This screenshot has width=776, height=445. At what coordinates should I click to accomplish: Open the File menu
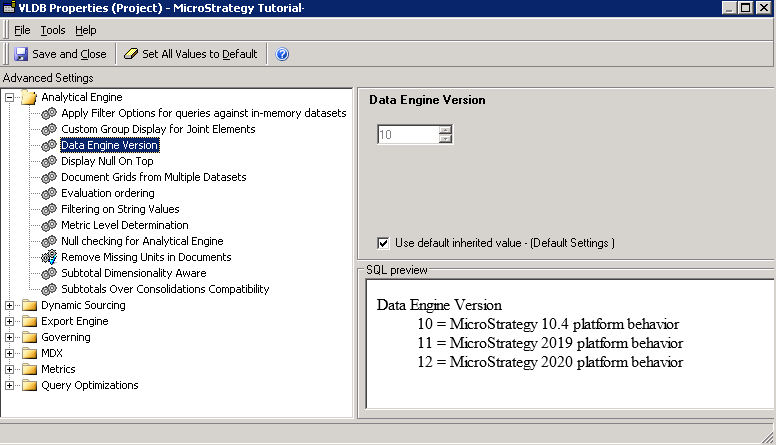(x=22, y=30)
